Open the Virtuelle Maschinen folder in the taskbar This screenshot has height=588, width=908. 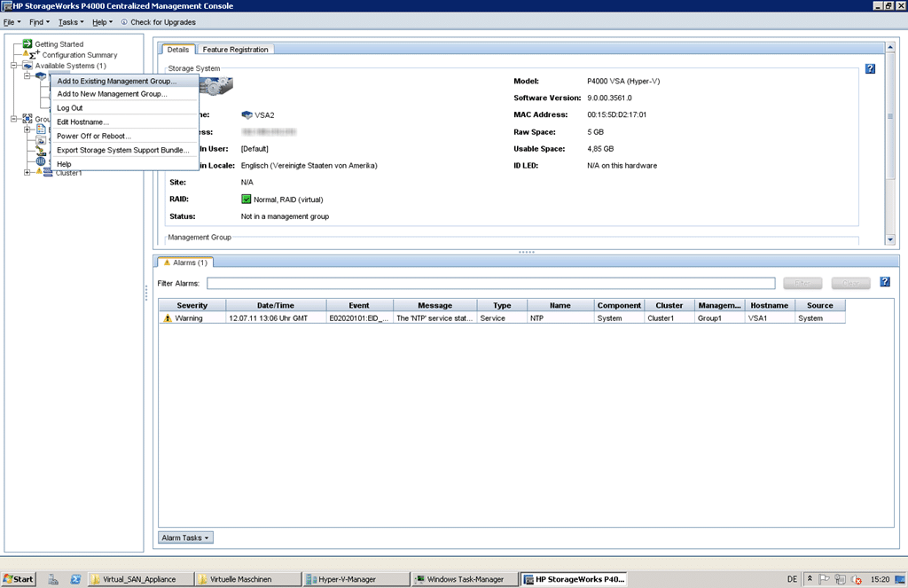[x=248, y=579]
